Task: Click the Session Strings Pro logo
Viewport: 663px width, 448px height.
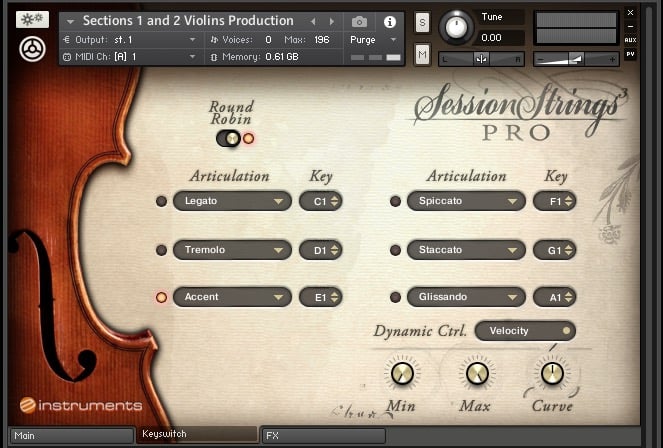Action: [x=520, y=111]
